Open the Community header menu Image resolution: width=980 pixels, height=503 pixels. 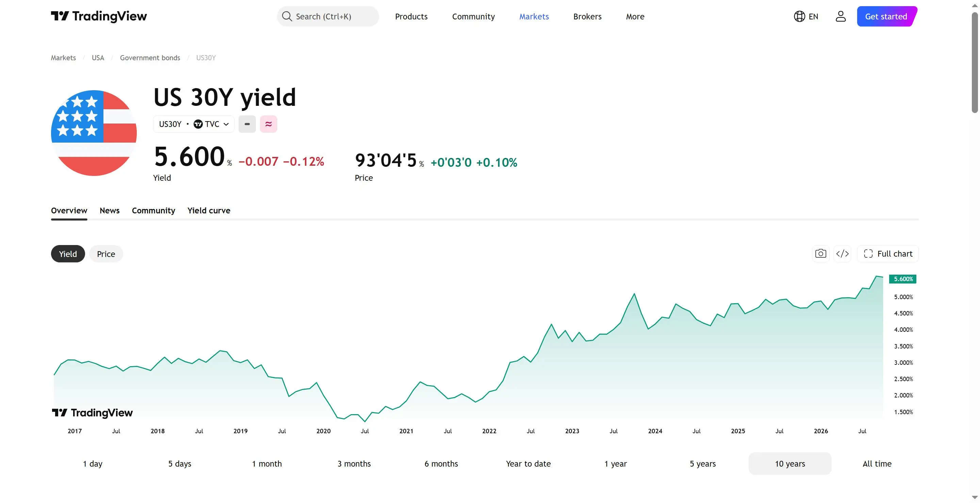click(473, 16)
